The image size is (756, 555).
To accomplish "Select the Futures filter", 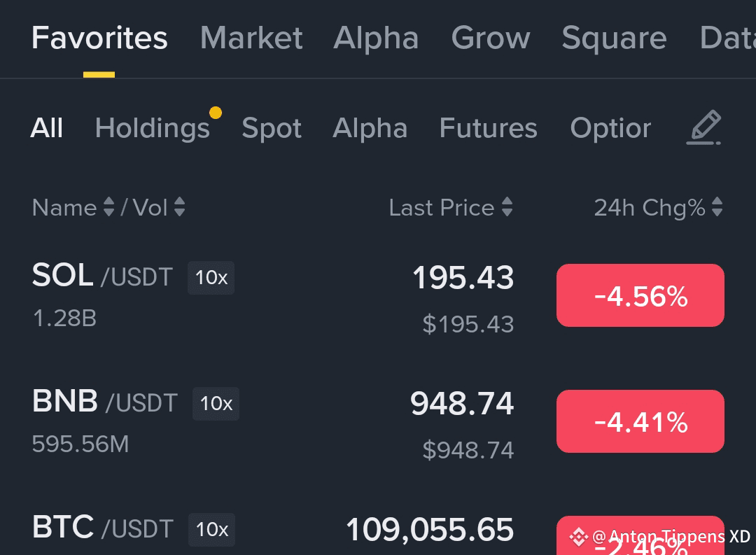I will 488,128.
